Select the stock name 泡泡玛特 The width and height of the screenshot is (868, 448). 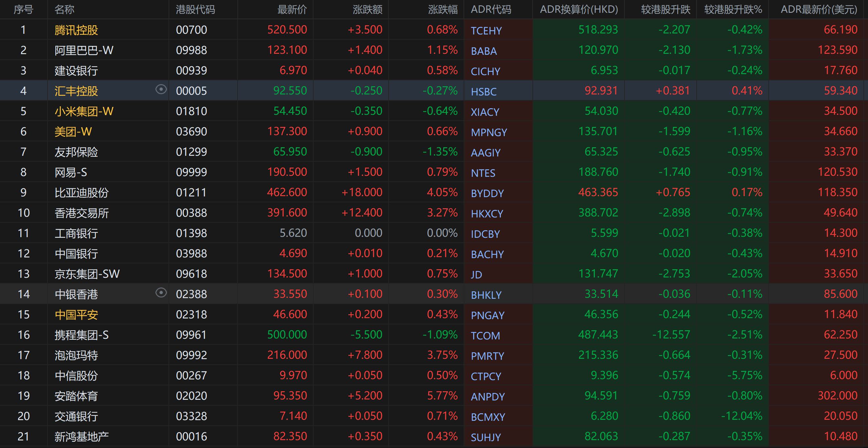(76, 355)
